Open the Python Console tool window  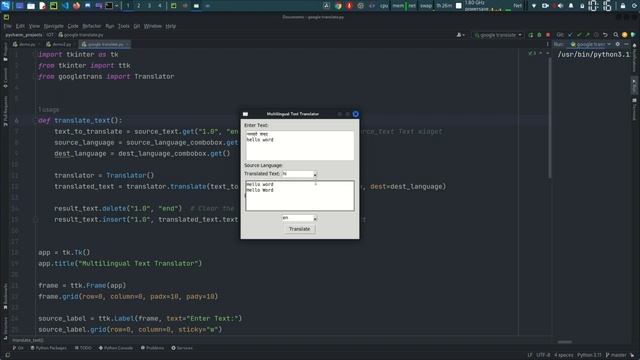[x=116, y=348]
